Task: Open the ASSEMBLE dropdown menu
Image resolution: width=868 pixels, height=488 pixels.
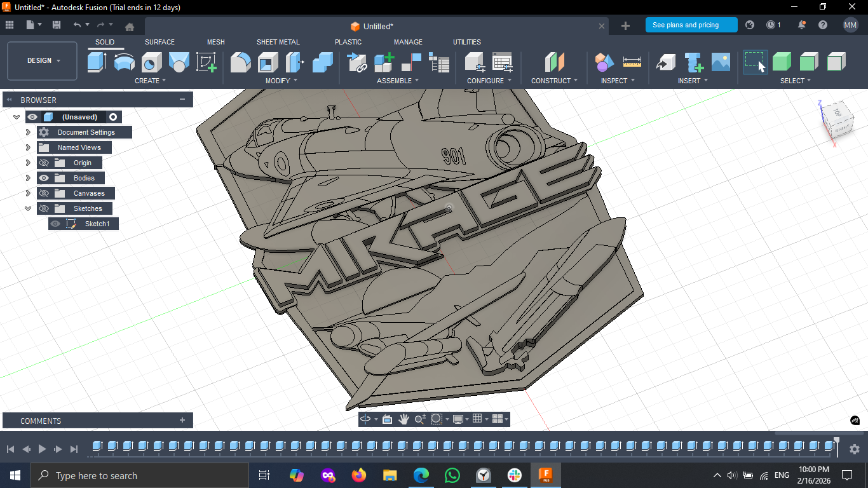Action: click(x=398, y=81)
